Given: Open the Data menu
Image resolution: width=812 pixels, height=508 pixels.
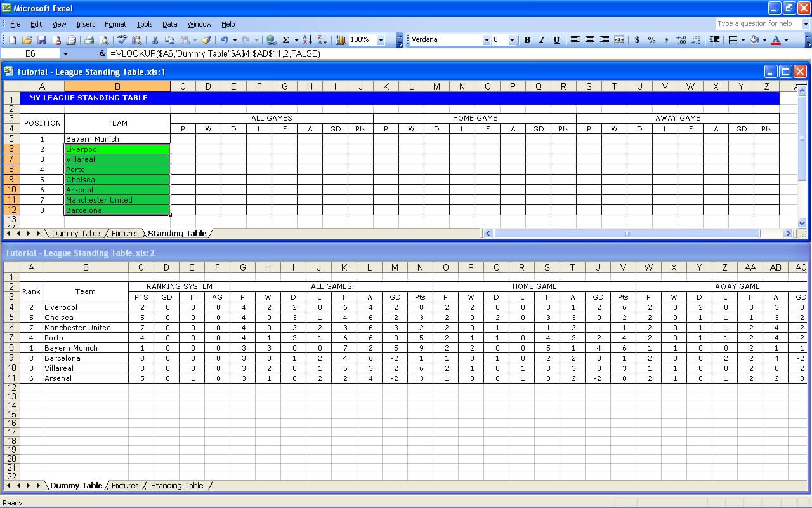Looking at the screenshot, I should 169,24.
